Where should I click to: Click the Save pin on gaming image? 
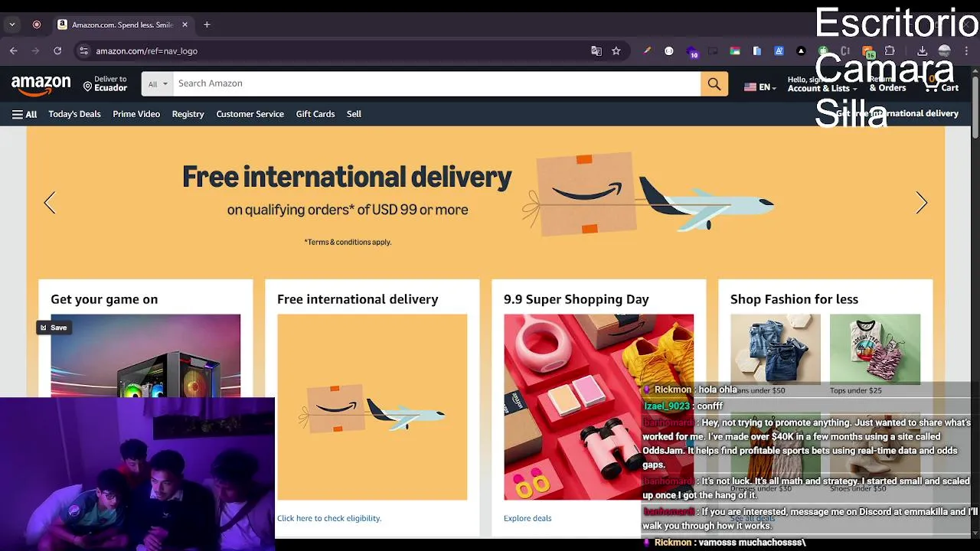click(x=54, y=328)
